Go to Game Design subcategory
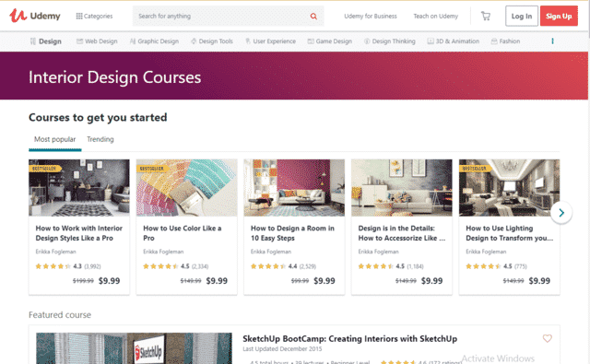The height and width of the screenshot is (364, 590). (330, 41)
